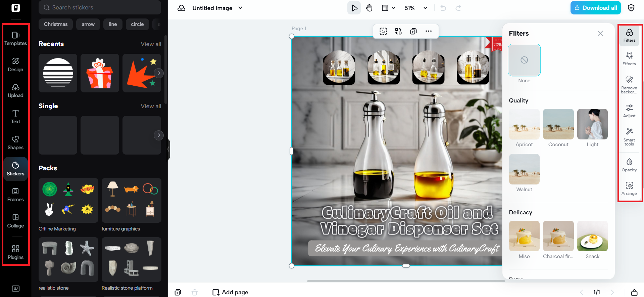Open the Effects panel
The image size is (644, 297).
[629, 59]
